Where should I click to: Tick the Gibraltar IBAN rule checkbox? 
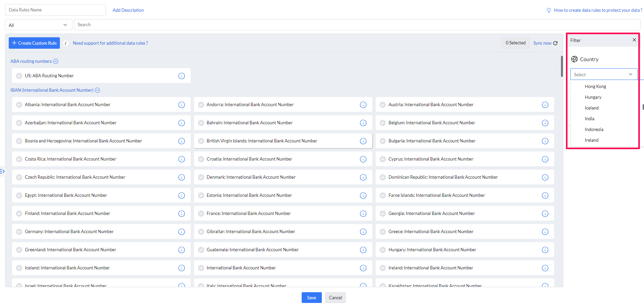201,232
